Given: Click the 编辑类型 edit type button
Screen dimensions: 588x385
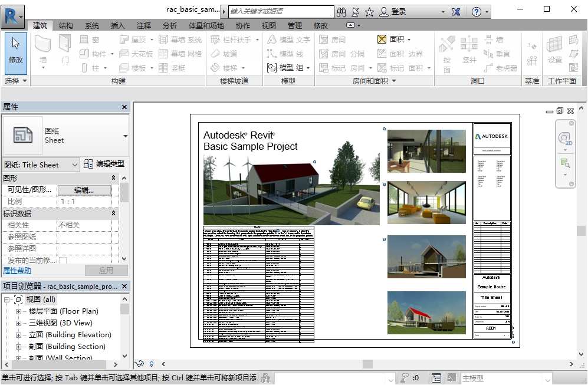Looking at the screenshot, I should tap(104, 164).
